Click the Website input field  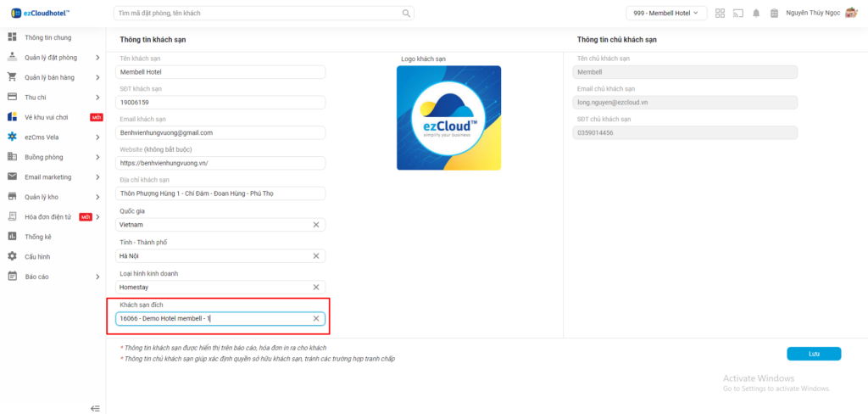pyautogui.click(x=220, y=163)
